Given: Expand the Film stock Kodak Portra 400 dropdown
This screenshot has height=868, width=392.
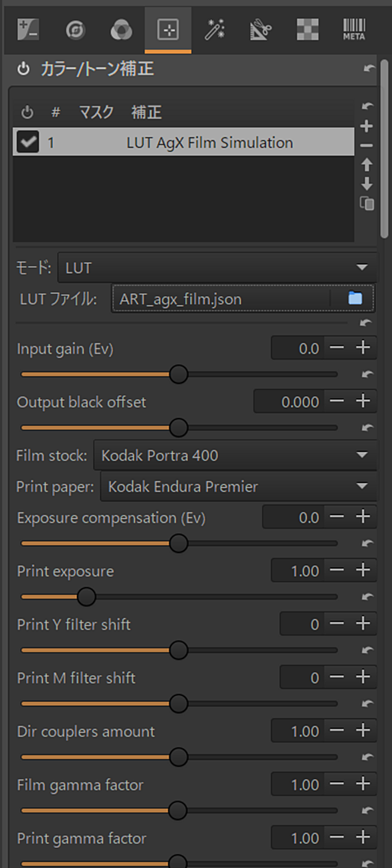Looking at the screenshot, I should point(235,455).
